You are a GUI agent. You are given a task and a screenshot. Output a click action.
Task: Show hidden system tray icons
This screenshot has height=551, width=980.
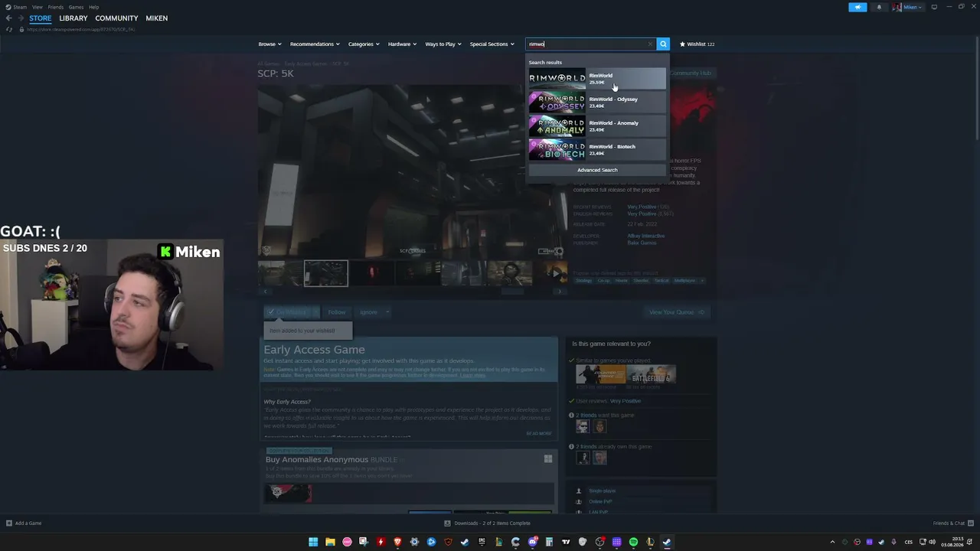[832, 542]
